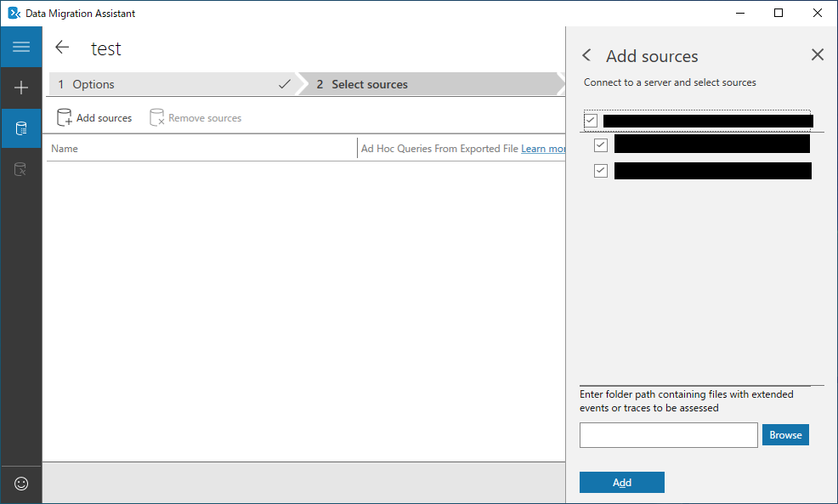
Task: Open the hamburger menu in sidebar
Action: pyautogui.click(x=21, y=47)
